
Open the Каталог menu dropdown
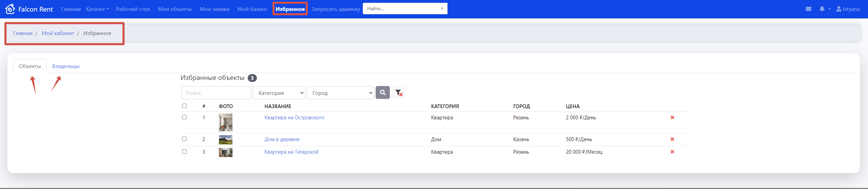pyautogui.click(x=97, y=9)
